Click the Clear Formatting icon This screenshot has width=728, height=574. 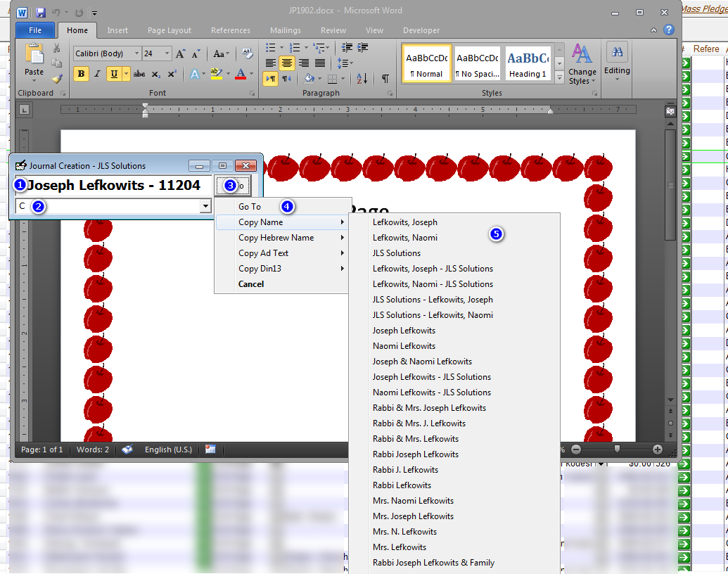248,53
